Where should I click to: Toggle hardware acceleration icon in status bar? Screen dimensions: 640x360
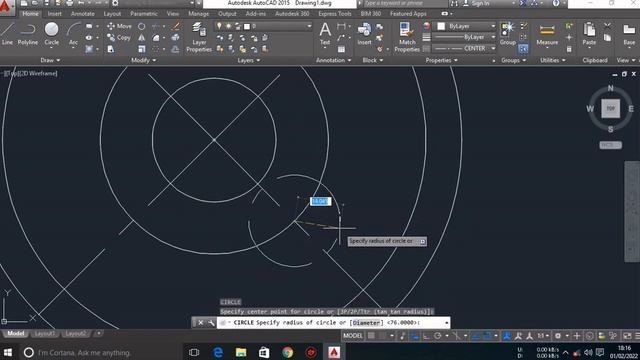pyautogui.click(x=589, y=336)
